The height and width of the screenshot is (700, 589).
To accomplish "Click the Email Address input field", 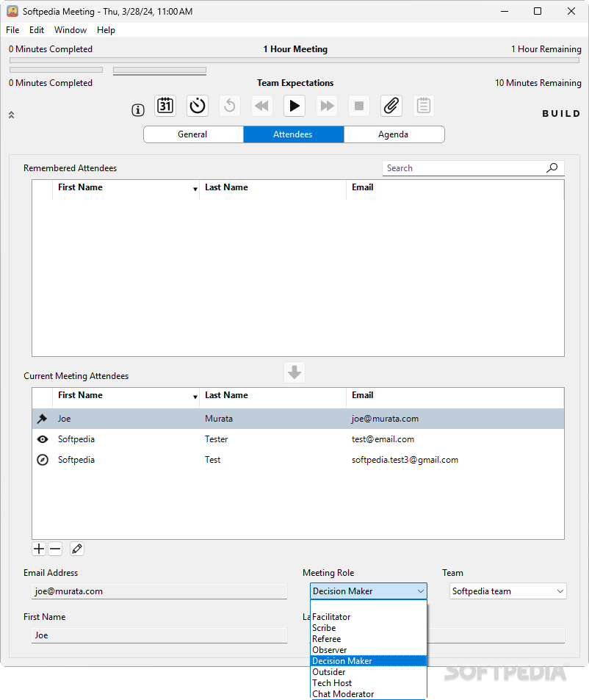I will pyautogui.click(x=159, y=591).
